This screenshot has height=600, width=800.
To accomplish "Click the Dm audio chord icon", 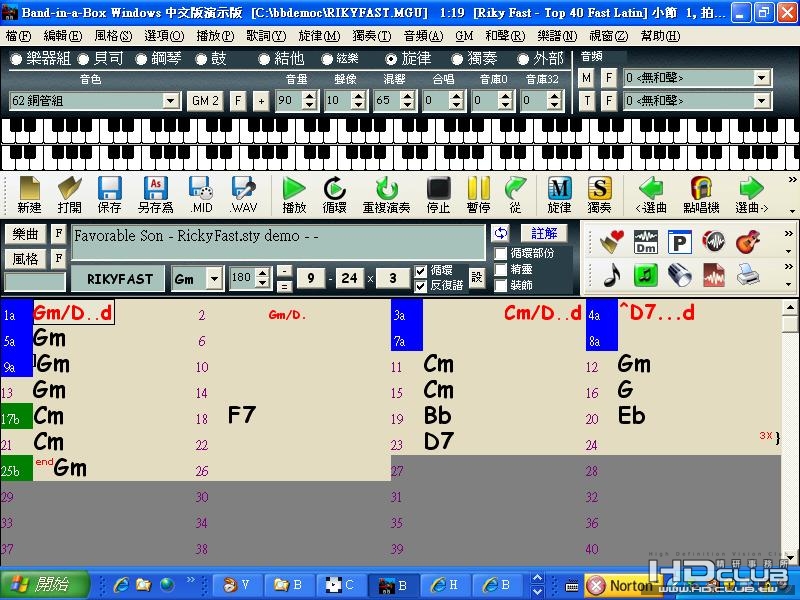I will tap(645, 241).
